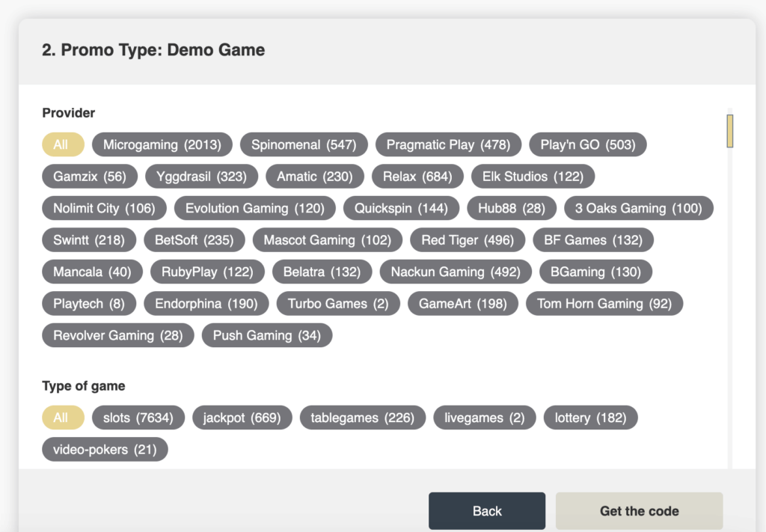
Task: Click the Back button
Action: click(x=487, y=511)
